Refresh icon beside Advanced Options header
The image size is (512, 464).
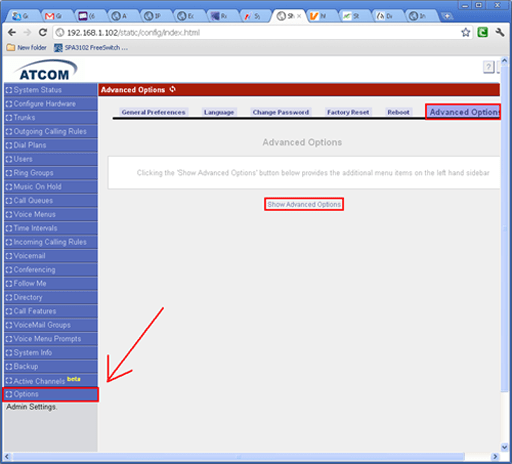(173, 89)
